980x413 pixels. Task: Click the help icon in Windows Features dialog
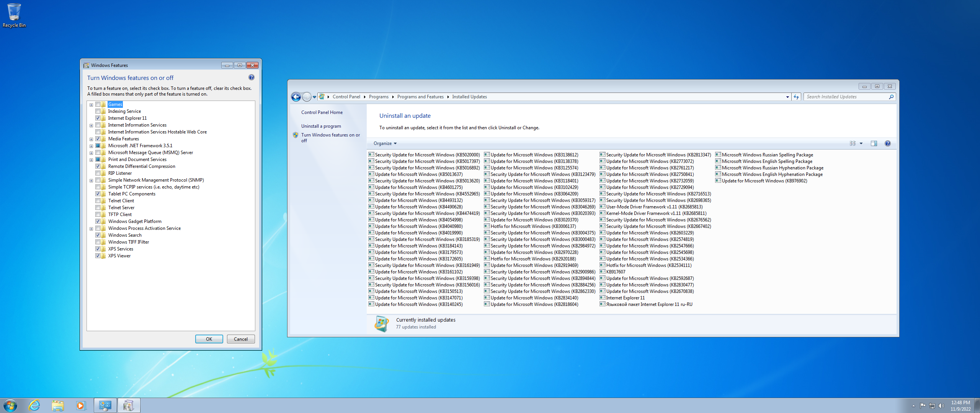click(252, 77)
